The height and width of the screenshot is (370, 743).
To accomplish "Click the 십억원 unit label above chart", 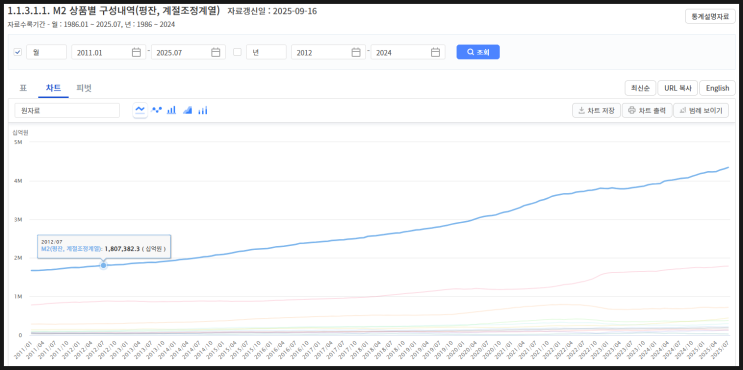I will tap(20, 133).
